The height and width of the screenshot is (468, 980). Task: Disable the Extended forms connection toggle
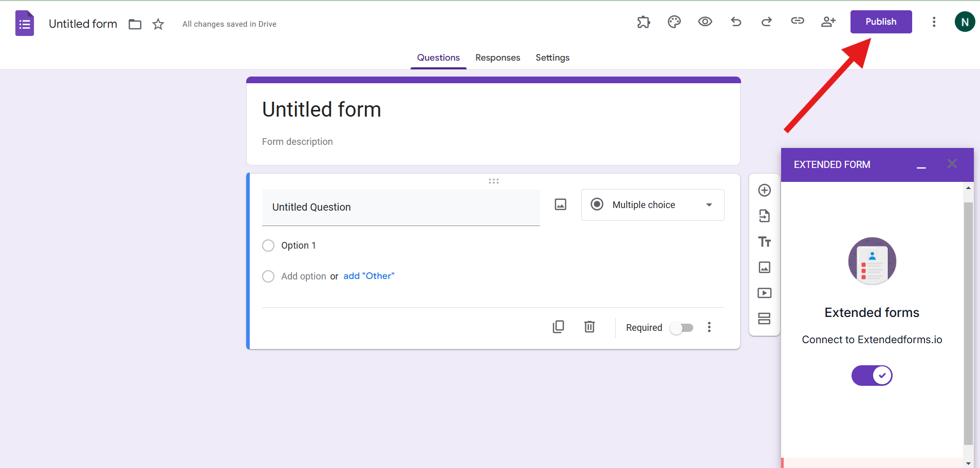point(872,376)
